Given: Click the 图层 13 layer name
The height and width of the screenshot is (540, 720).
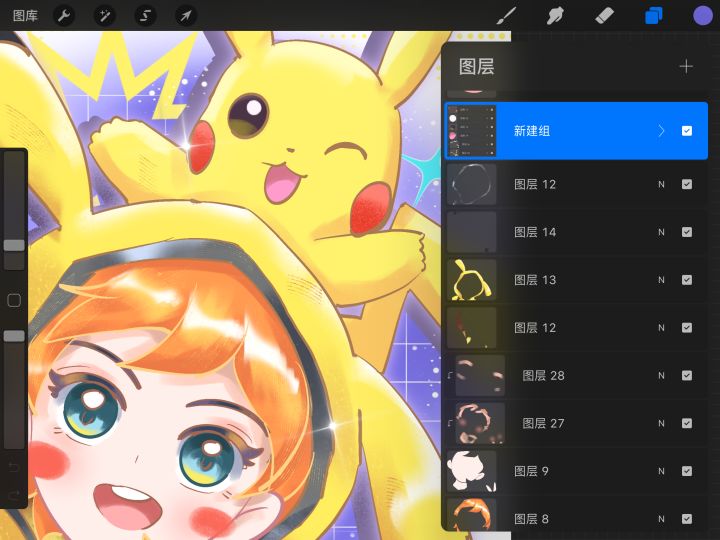Looking at the screenshot, I should coord(534,280).
